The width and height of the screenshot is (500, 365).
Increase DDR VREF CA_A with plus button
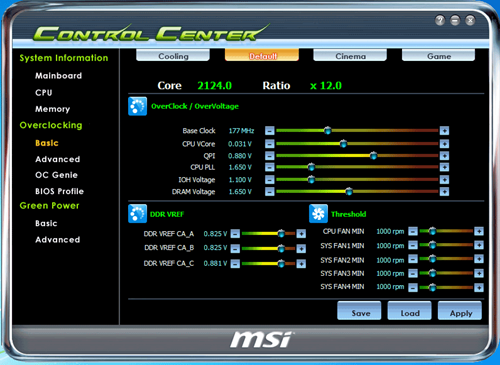tap(301, 234)
